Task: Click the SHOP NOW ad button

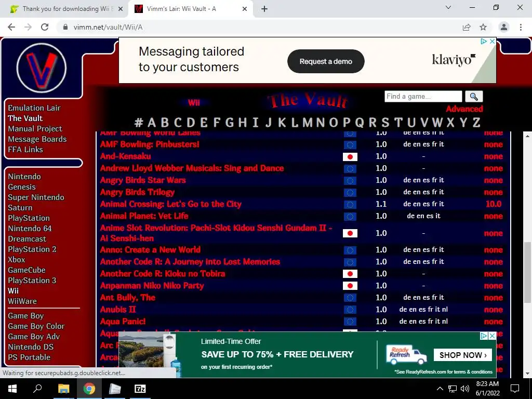Action: pos(463,355)
